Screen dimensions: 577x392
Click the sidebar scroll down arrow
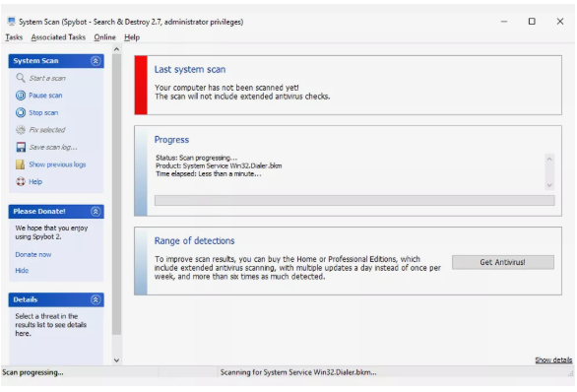click(x=116, y=360)
